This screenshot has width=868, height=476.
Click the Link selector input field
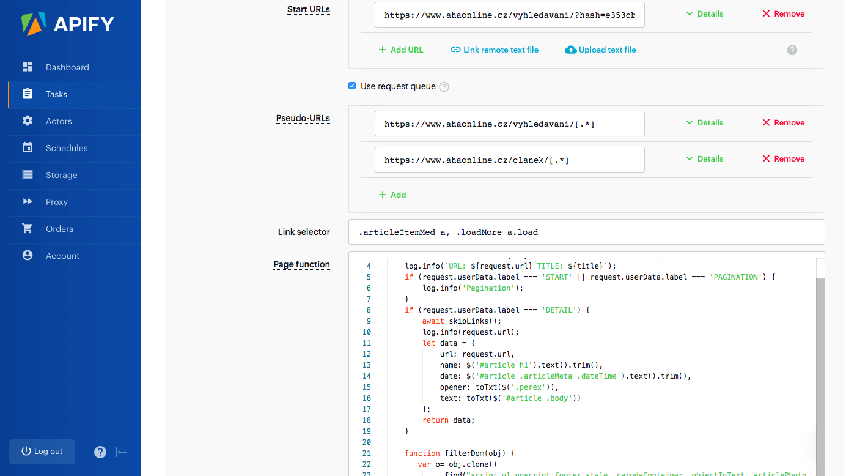click(x=586, y=232)
